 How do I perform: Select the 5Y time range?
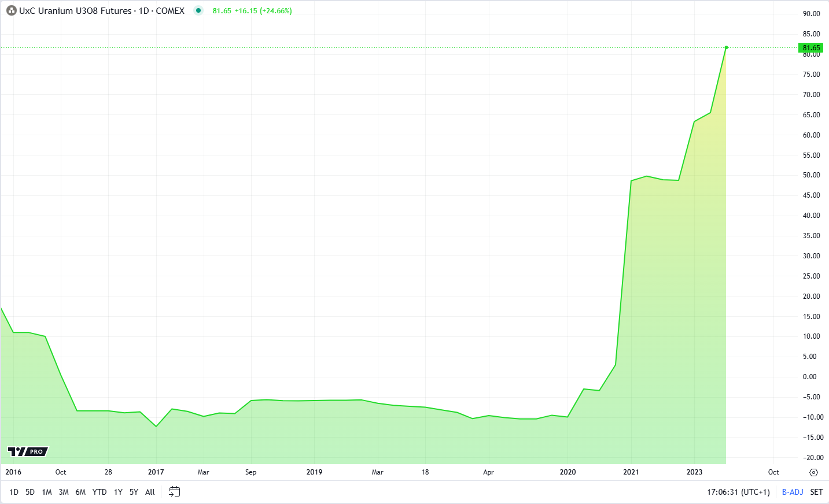pyautogui.click(x=134, y=492)
